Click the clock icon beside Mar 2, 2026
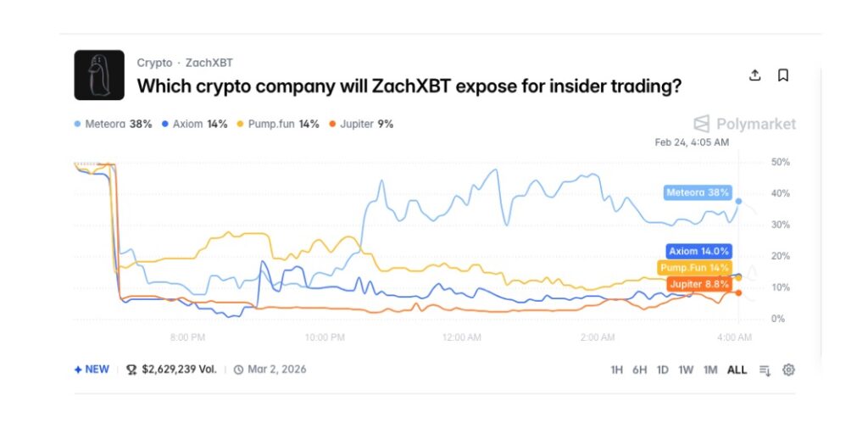 coord(239,370)
